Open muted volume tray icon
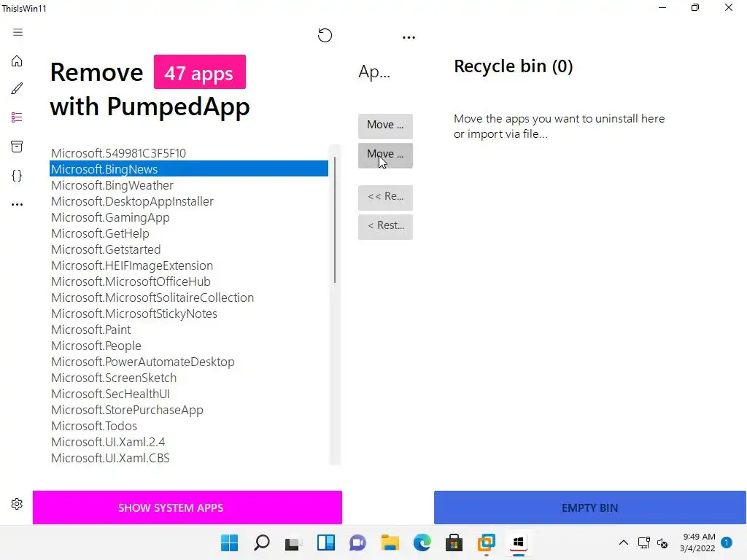The image size is (747, 560). click(x=662, y=542)
